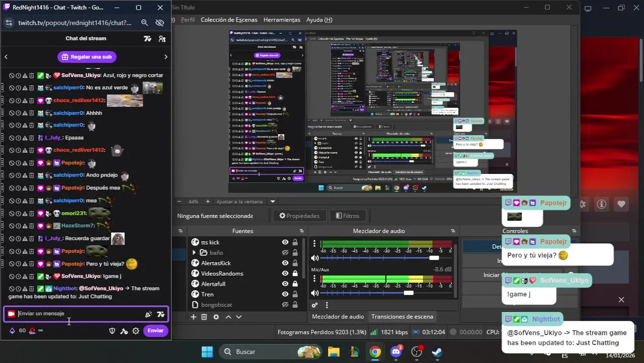Image resolution: width=644 pixels, height=363 pixels.
Task: Click Ajustar a la ventana option
Action: pos(239,201)
